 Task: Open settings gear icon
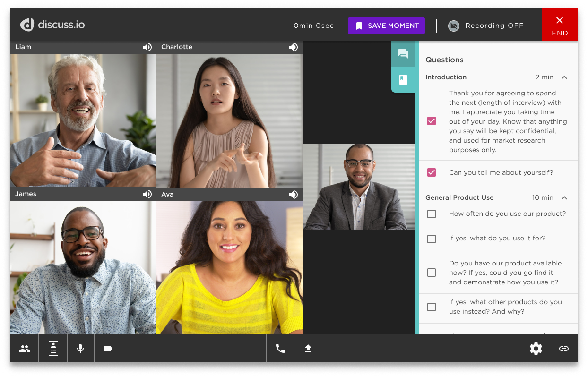pyautogui.click(x=536, y=349)
